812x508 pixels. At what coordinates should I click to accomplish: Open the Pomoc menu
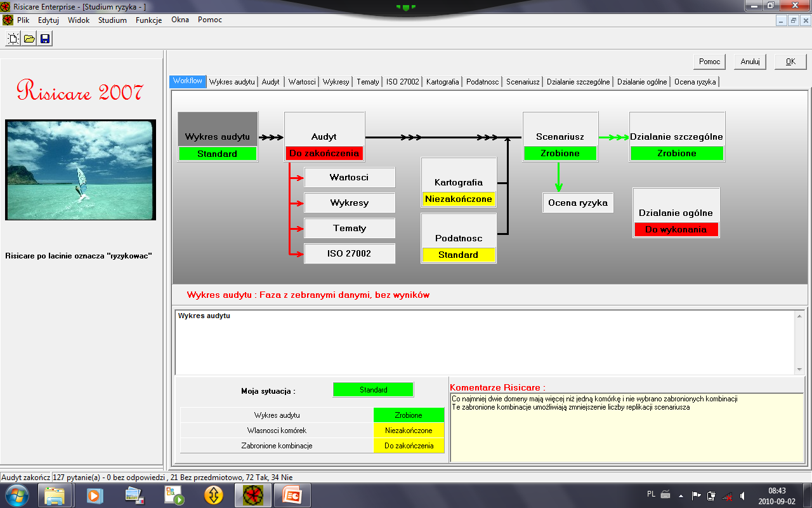point(210,20)
